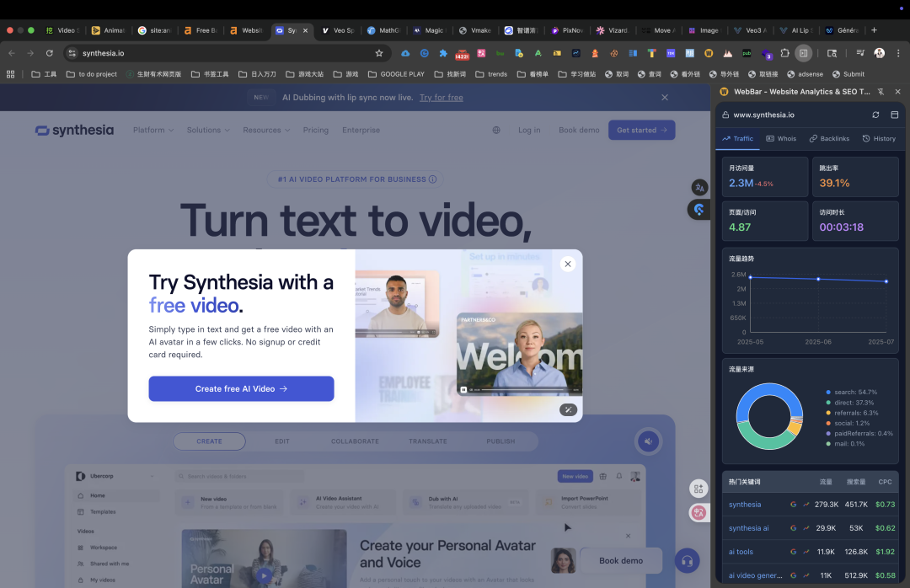The image size is (910, 588).
Task: Click the blue swirl extension floating icon
Action: click(x=699, y=210)
